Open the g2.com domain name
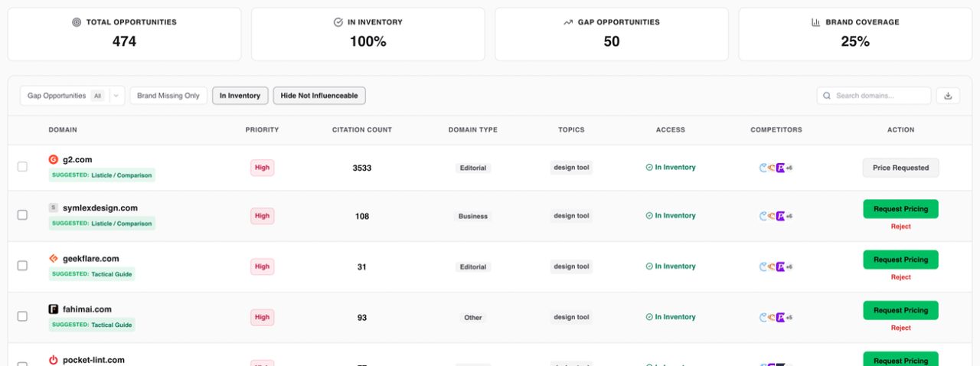The image size is (980, 366). coord(77,159)
